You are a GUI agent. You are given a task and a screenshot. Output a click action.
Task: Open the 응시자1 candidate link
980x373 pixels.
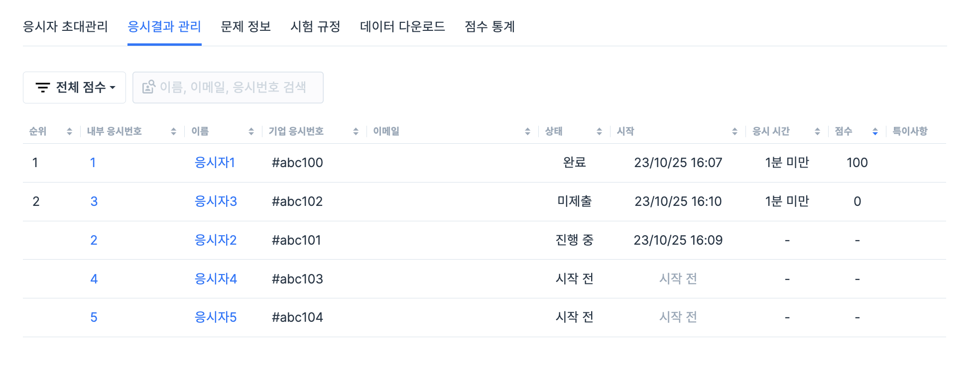[215, 163]
